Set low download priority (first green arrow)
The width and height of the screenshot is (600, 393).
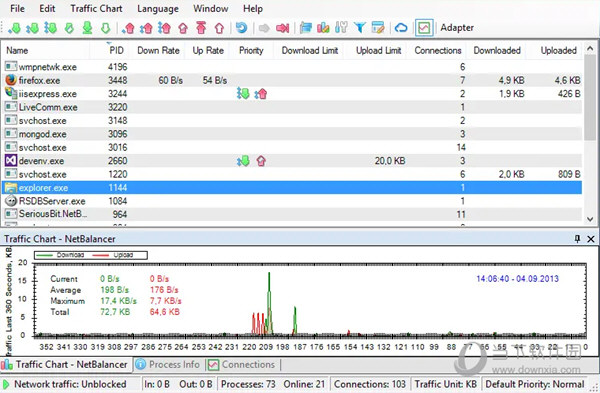pos(15,28)
